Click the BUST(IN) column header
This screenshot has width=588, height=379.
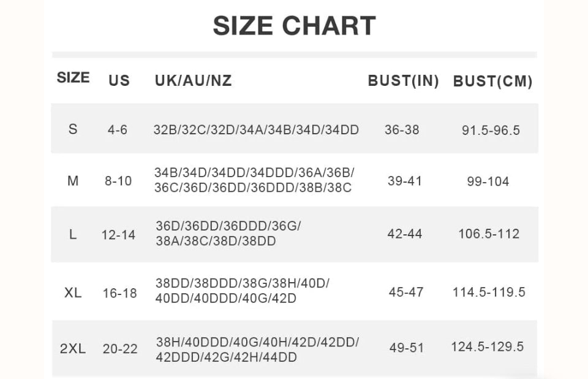coord(404,81)
